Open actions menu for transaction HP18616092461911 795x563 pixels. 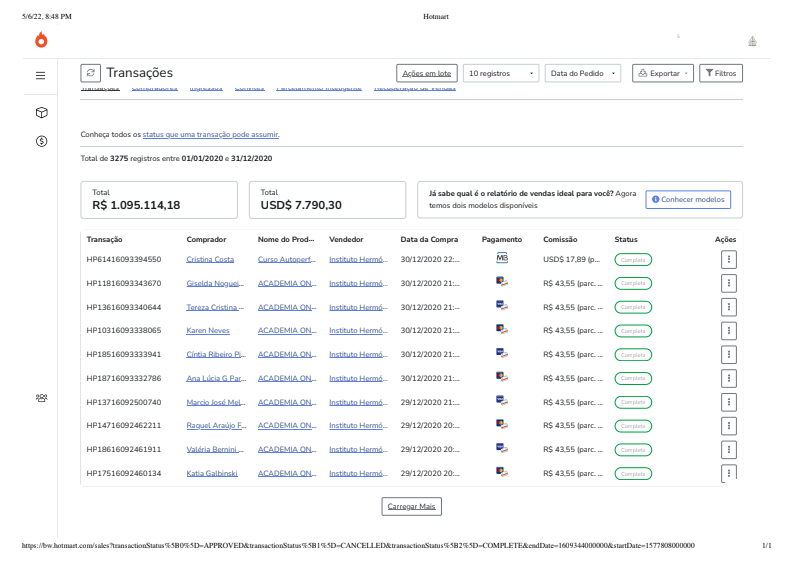point(729,450)
